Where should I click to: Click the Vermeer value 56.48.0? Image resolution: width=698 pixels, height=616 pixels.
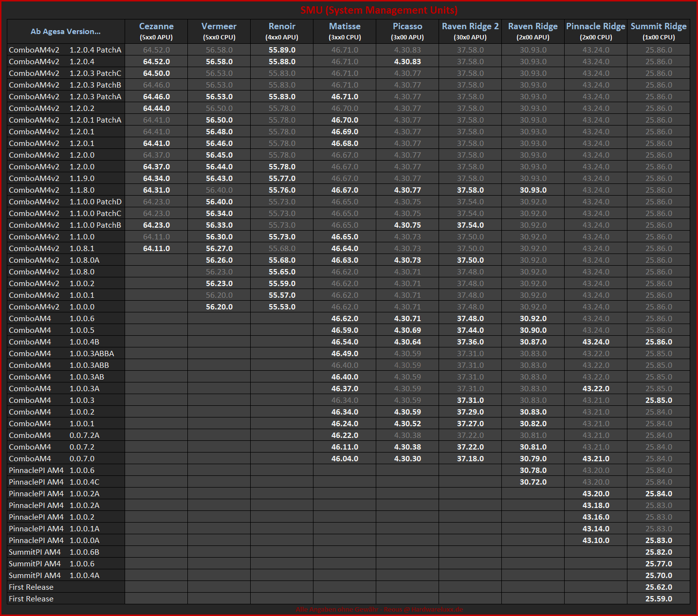click(219, 131)
